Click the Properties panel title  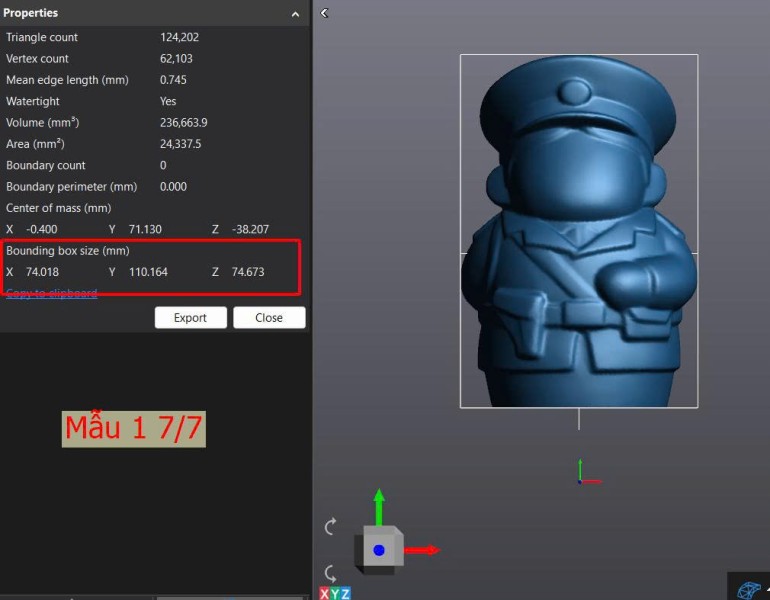pyautogui.click(x=30, y=13)
